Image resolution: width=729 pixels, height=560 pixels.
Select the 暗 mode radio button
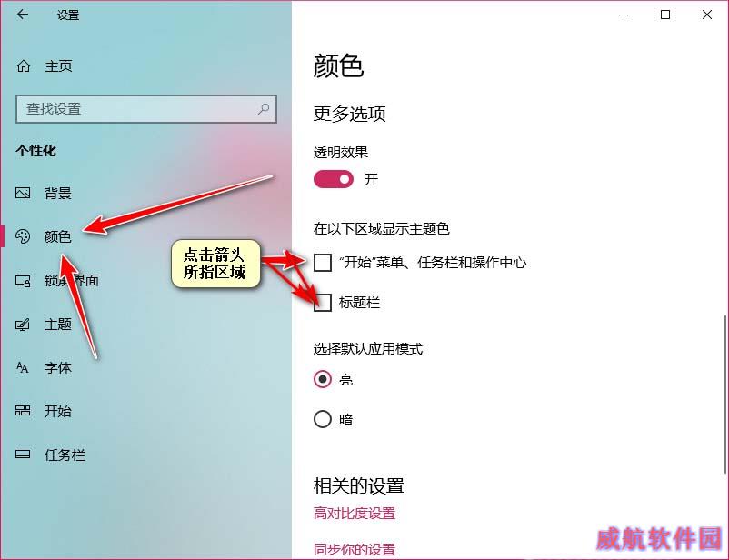point(322,419)
